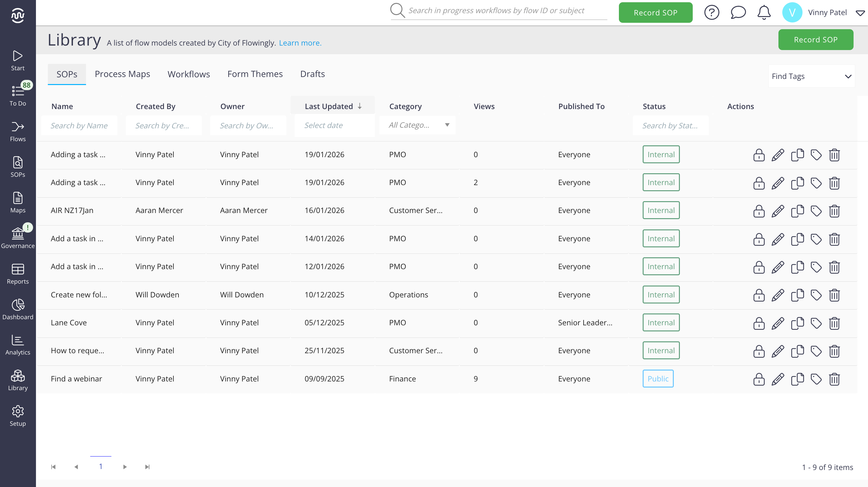The width and height of the screenshot is (868, 487).
Task: Click the help question mark icon
Action: point(711,13)
